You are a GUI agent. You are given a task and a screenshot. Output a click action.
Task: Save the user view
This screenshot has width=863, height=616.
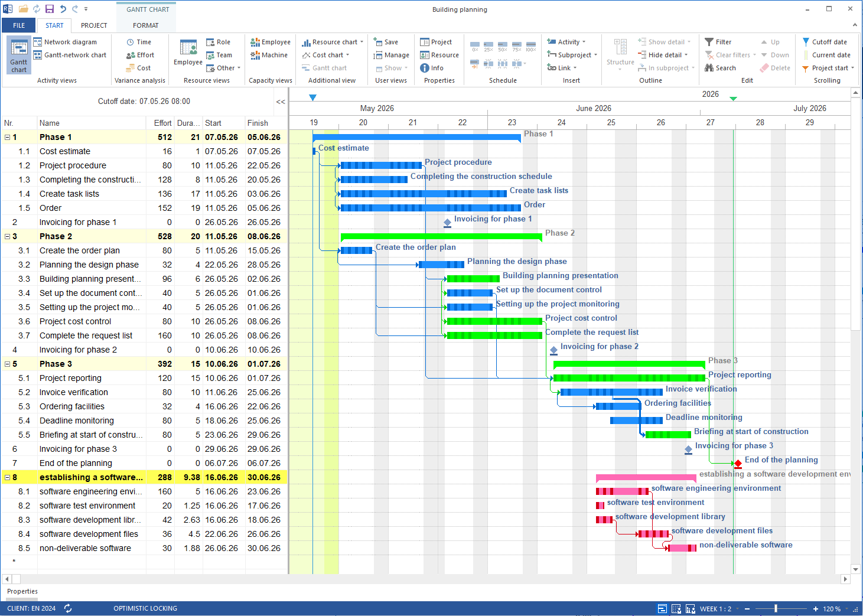point(386,42)
